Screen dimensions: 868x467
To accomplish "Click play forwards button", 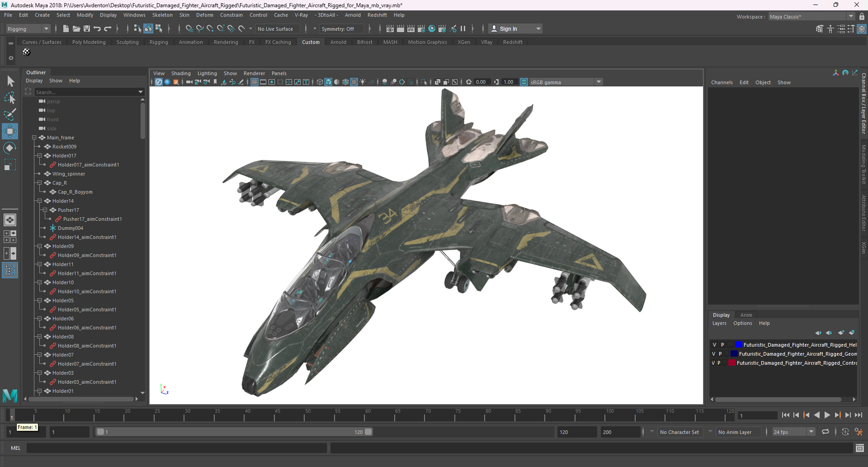I will tap(827, 415).
